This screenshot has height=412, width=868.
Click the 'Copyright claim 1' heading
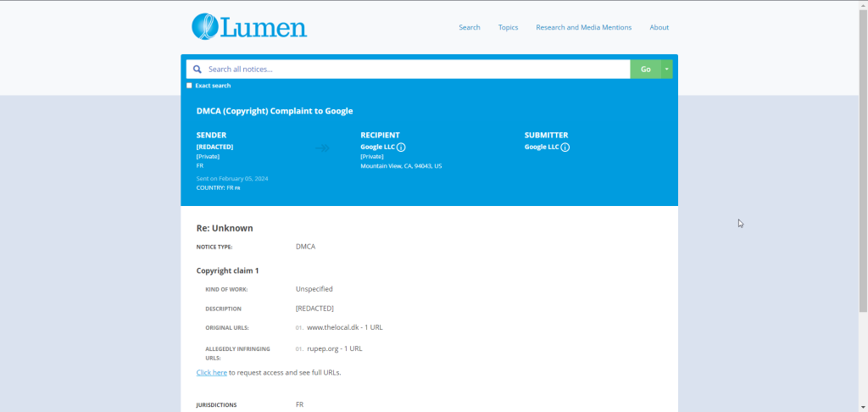(227, 270)
